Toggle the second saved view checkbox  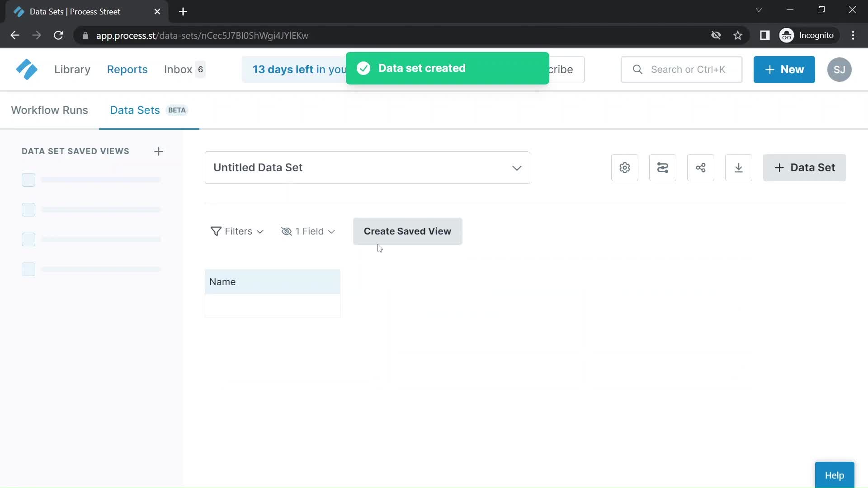click(x=28, y=209)
